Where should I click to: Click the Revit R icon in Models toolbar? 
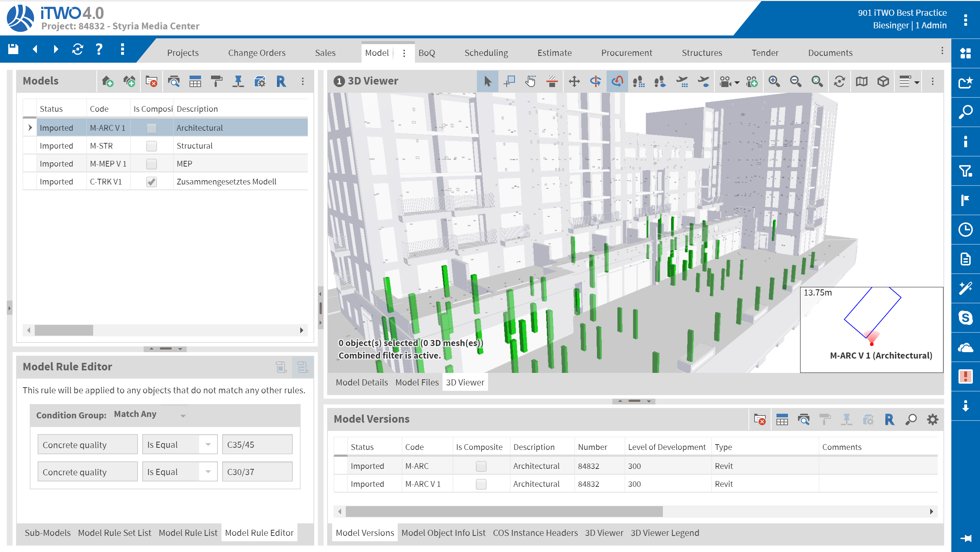tap(281, 81)
